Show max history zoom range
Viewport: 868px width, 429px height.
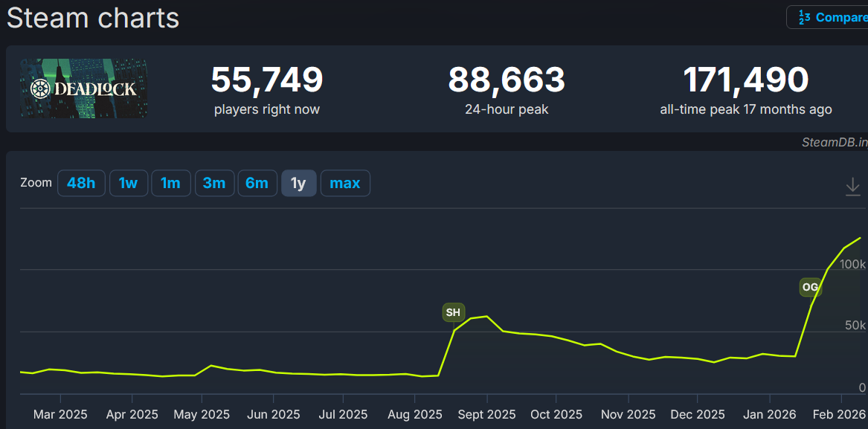[345, 183]
